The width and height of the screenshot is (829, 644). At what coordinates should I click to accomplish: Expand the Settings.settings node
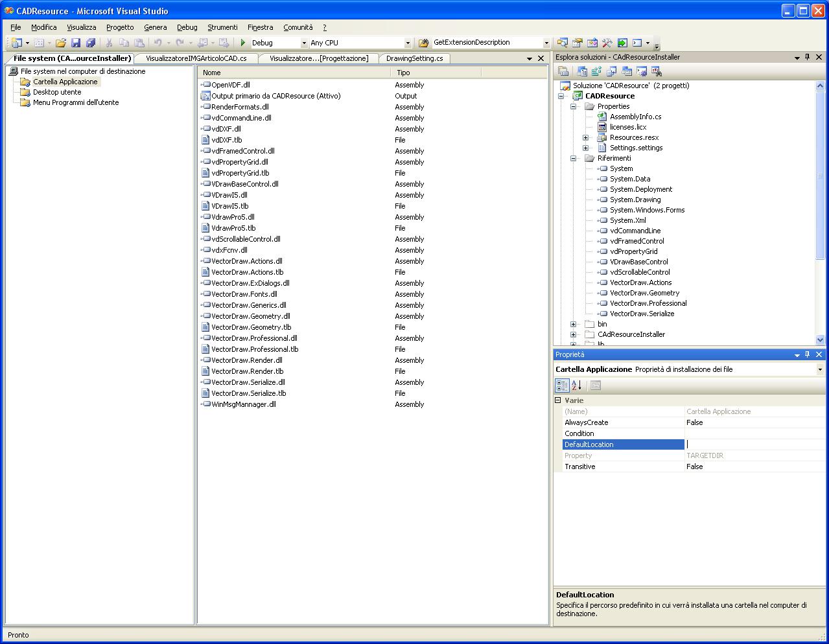(586, 148)
